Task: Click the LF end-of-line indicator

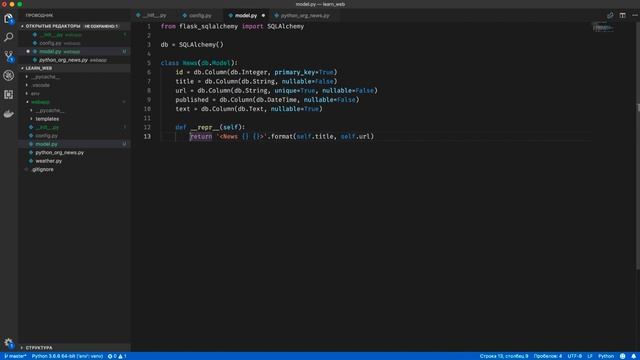Action: pyautogui.click(x=590, y=356)
